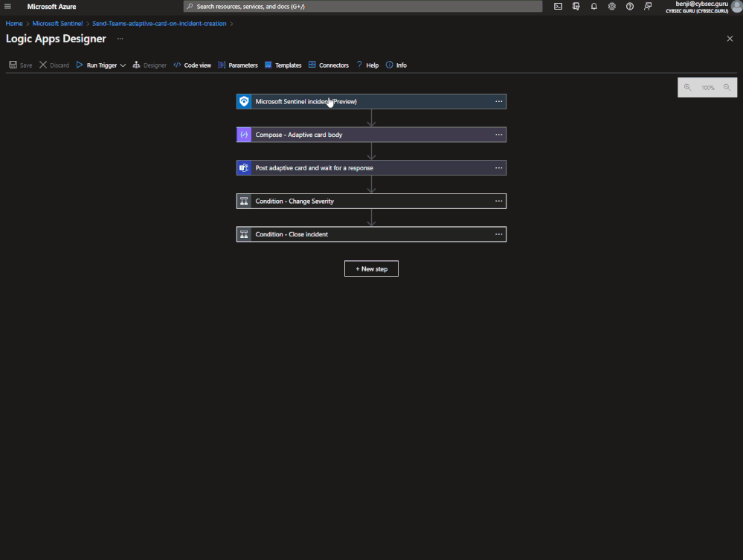Click the Save toolbar button

21,65
